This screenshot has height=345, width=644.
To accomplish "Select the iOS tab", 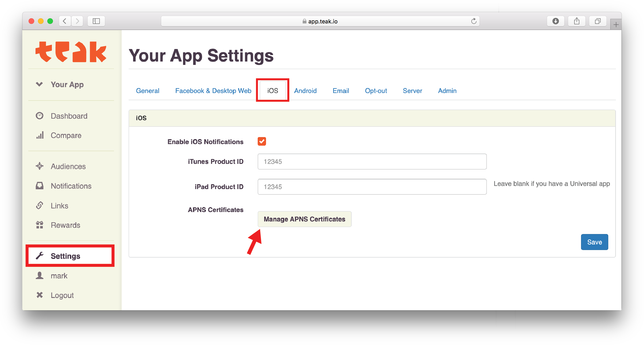I will 272,90.
